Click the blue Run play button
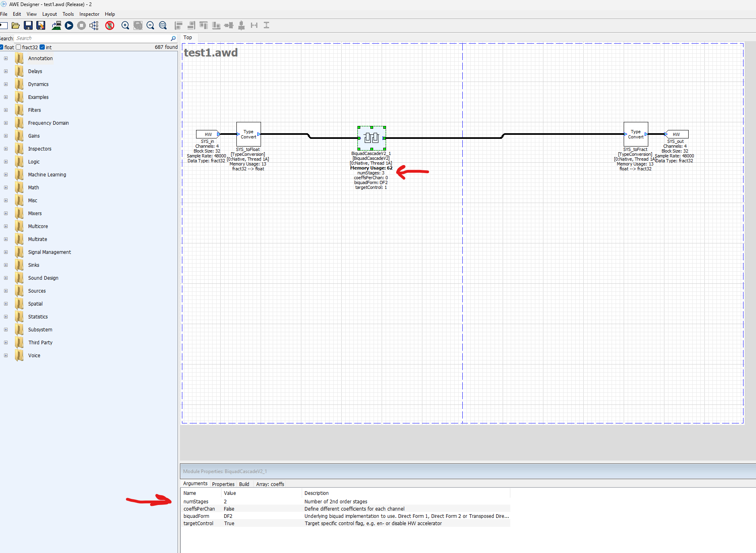 tap(69, 25)
